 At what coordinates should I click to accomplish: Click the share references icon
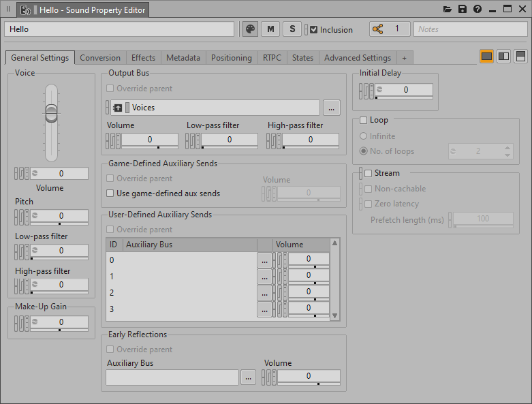pyautogui.click(x=378, y=29)
